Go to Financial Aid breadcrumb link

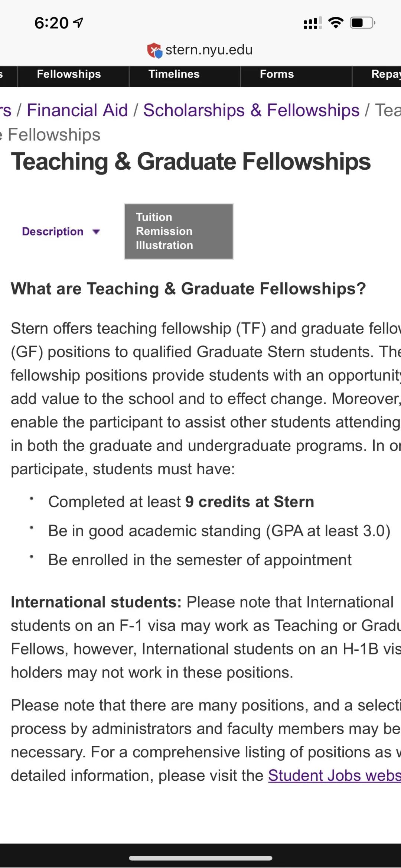[77, 110]
